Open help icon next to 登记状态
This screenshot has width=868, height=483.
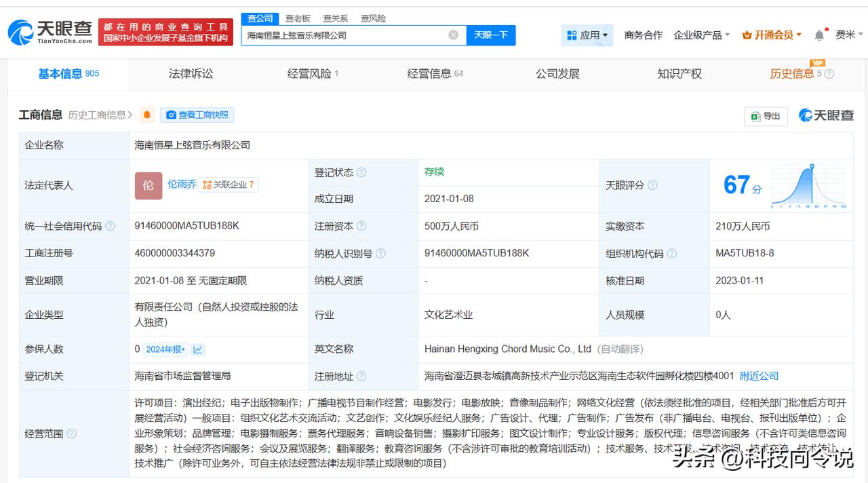(361, 172)
